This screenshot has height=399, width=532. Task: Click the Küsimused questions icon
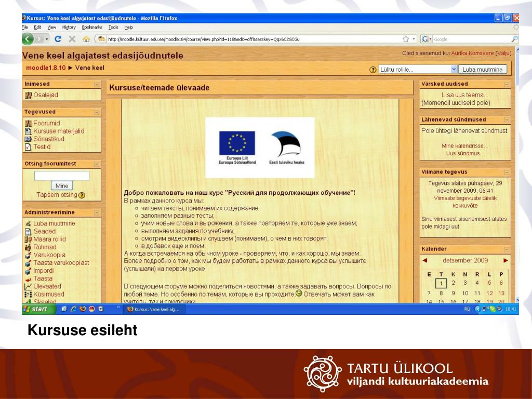click(28, 295)
